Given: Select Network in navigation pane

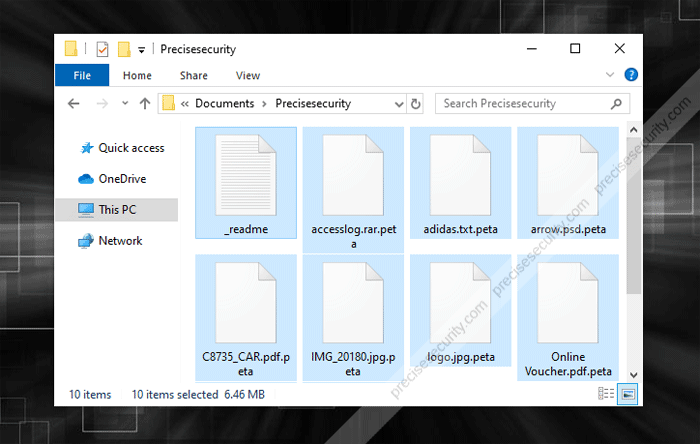Looking at the screenshot, I should tap(110, 241).
